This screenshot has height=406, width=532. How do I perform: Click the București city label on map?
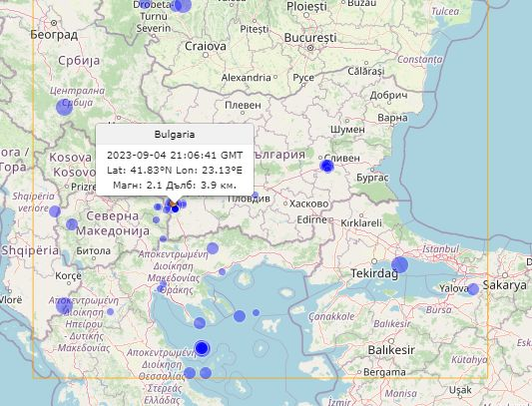[x=310, y=38]
